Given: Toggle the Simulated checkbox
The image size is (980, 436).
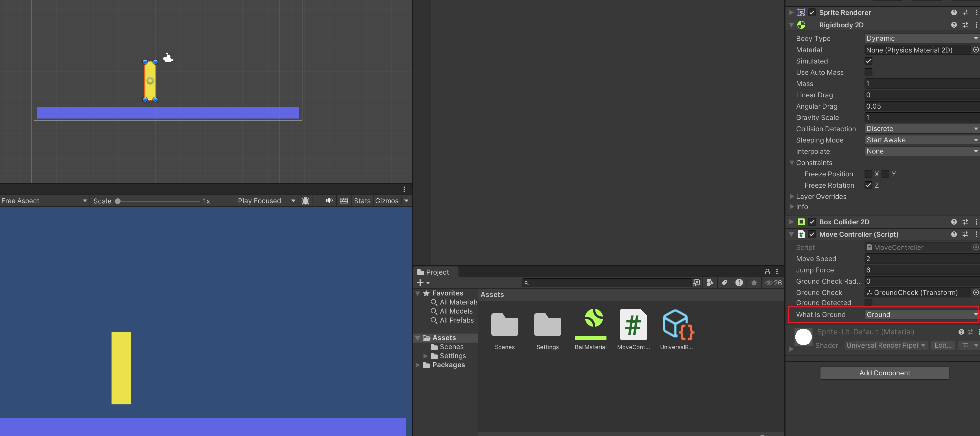Looking at the screenshot, I should [x=868, y=61].
